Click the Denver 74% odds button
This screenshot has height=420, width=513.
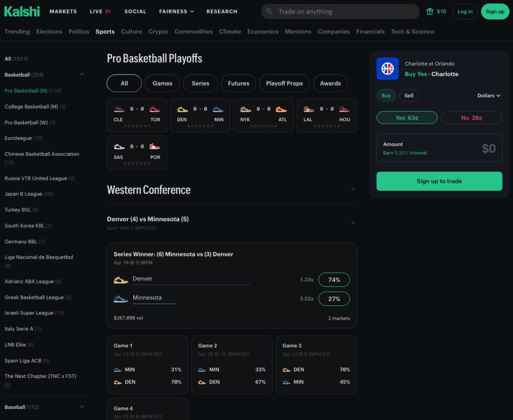pyautogui.click(x=334, y=280)
